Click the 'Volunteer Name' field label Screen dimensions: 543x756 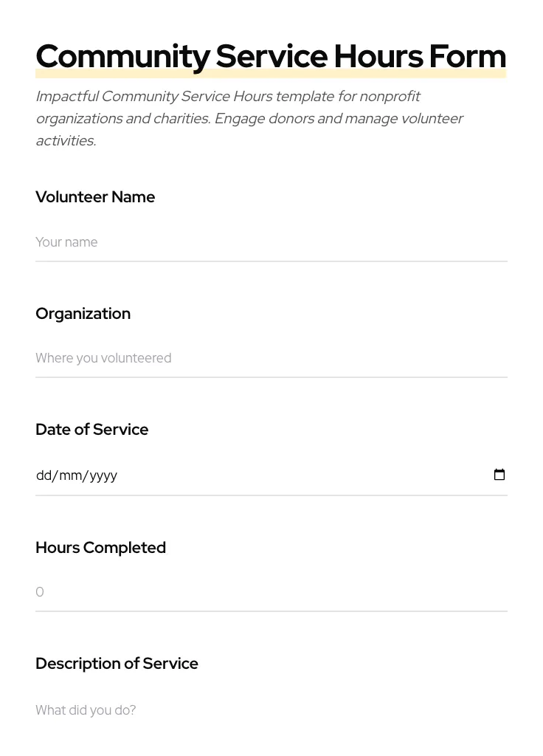coord(95,197)
